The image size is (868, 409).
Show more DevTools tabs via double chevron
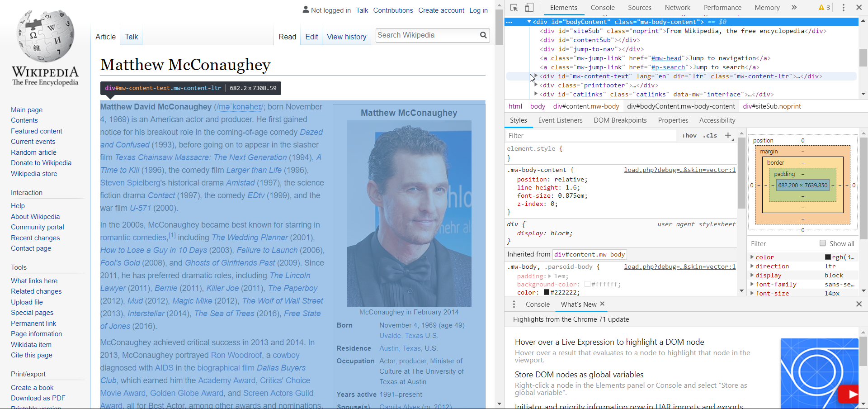pyautogui.click(x=794, y=8)
